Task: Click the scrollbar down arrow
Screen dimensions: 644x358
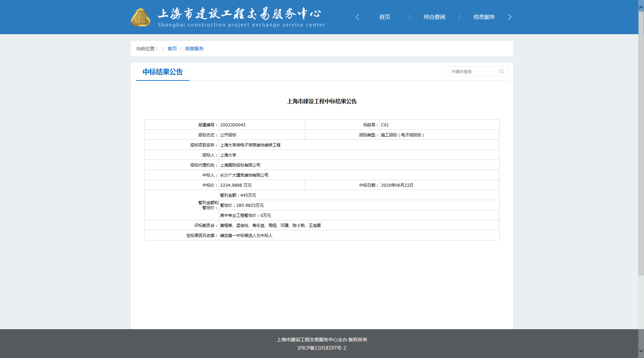Action: 641,351
